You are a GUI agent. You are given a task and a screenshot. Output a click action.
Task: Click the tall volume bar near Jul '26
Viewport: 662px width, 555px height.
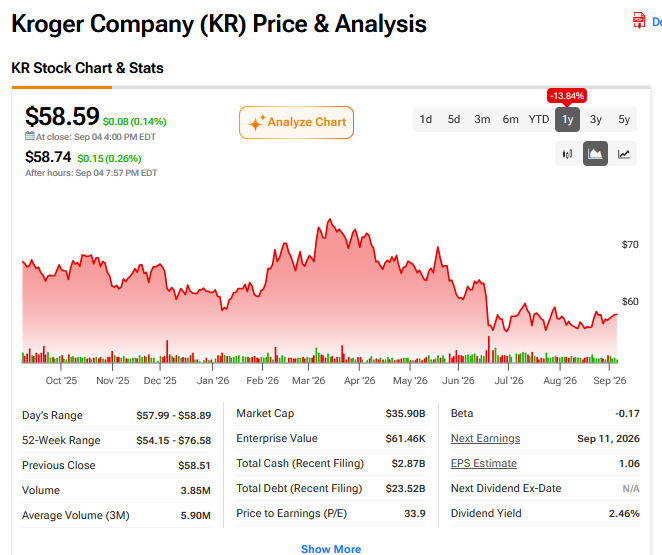pyautogui.click(x=489, y=349)
